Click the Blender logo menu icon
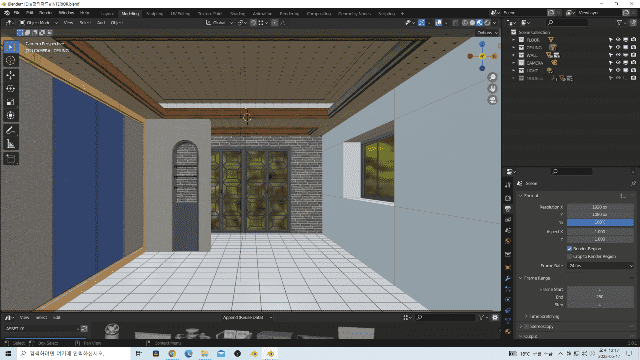The height and width of the screenshot is (360, 640). (7, 13)
